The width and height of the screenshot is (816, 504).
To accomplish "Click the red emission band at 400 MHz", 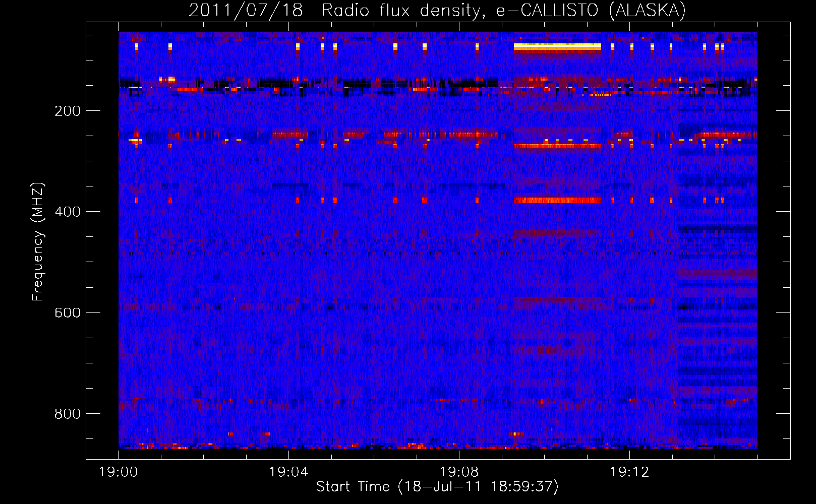I will click(557, 200).
